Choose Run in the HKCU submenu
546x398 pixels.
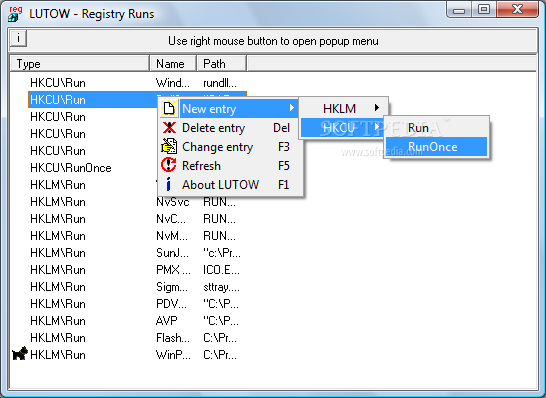(x=436, y=128)
